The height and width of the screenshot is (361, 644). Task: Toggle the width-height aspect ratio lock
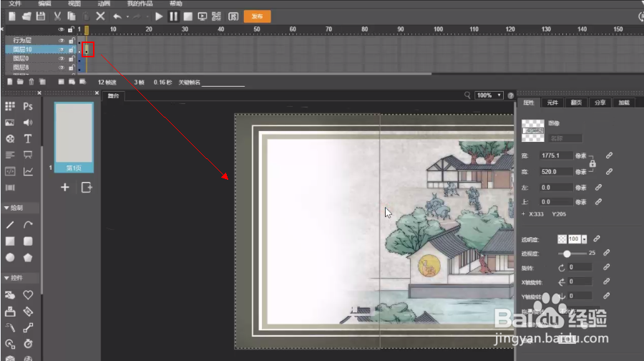point(592,163)
